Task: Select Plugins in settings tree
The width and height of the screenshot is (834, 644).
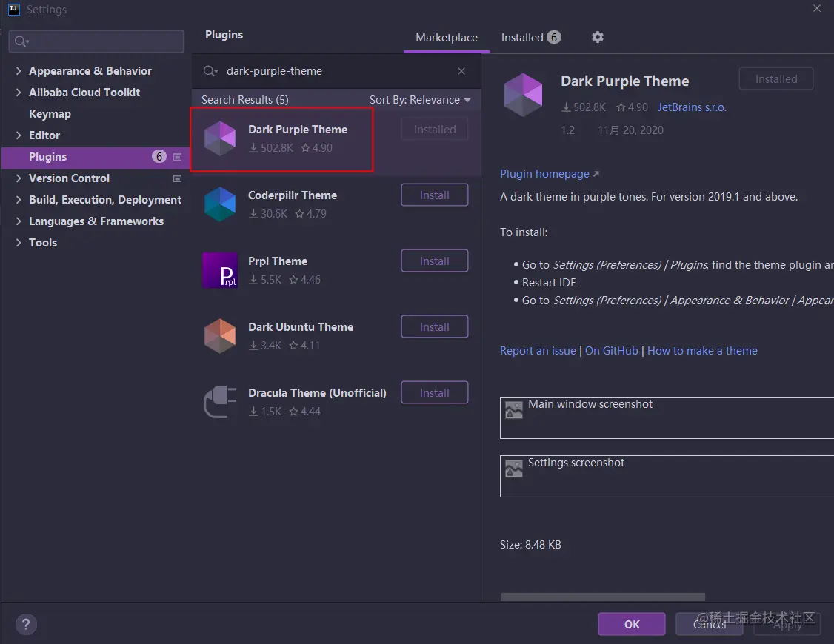Action: [x=96, y=157]
